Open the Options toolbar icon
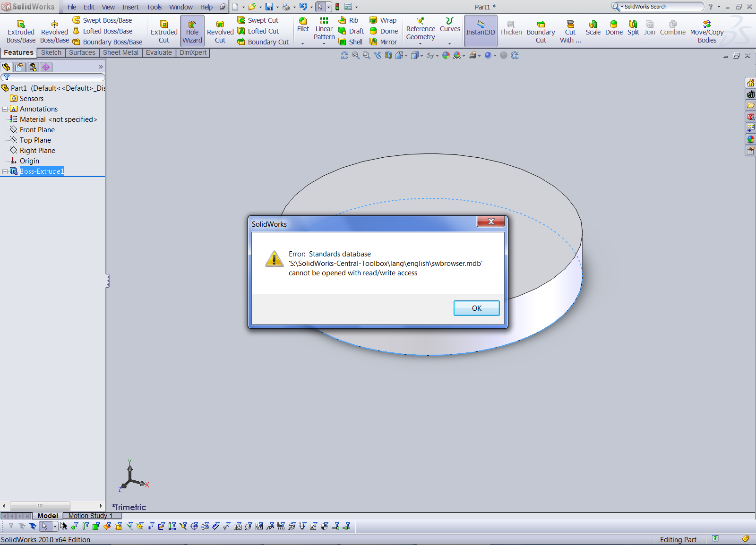The image size is (756, 545). pos(348,7)
